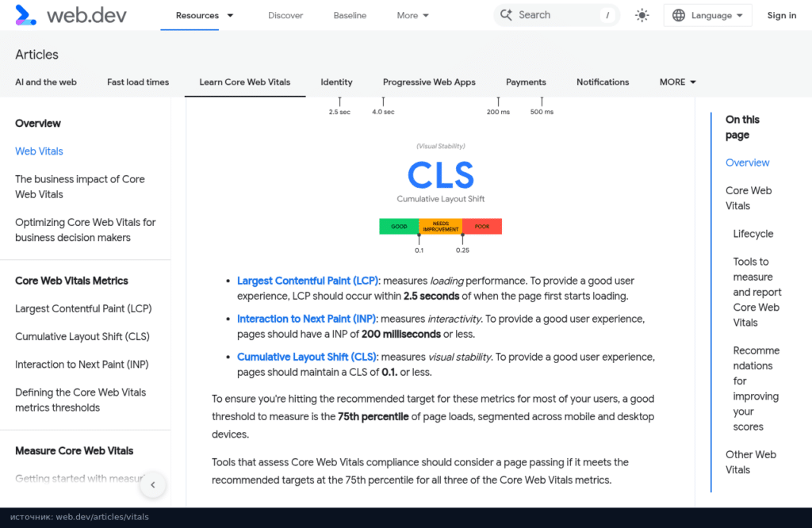
Task: Switch to Progressive Web Apps tab
Action: coord(429,82)
